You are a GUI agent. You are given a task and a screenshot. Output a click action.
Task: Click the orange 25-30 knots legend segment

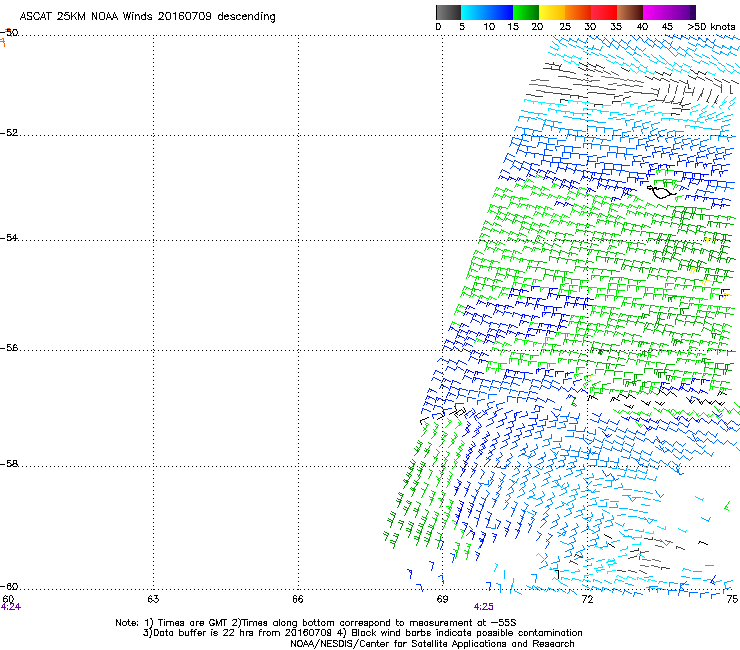coord(578,12)
